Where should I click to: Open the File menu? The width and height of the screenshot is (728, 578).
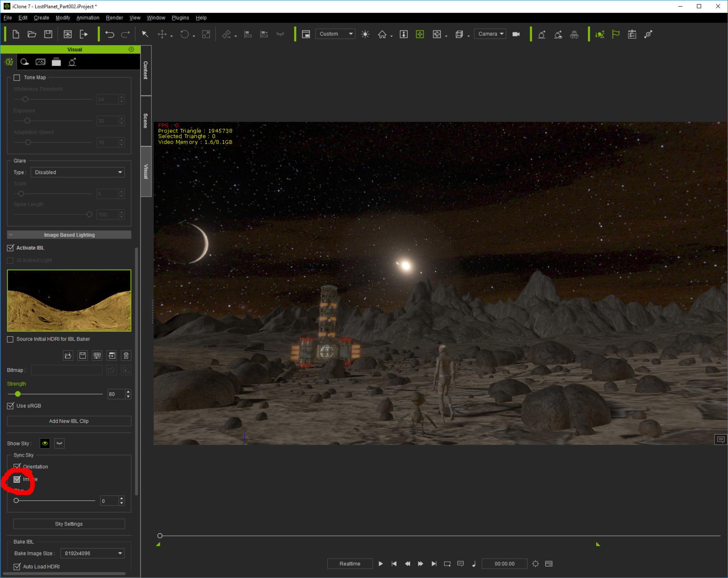click(x=8, y=17)
